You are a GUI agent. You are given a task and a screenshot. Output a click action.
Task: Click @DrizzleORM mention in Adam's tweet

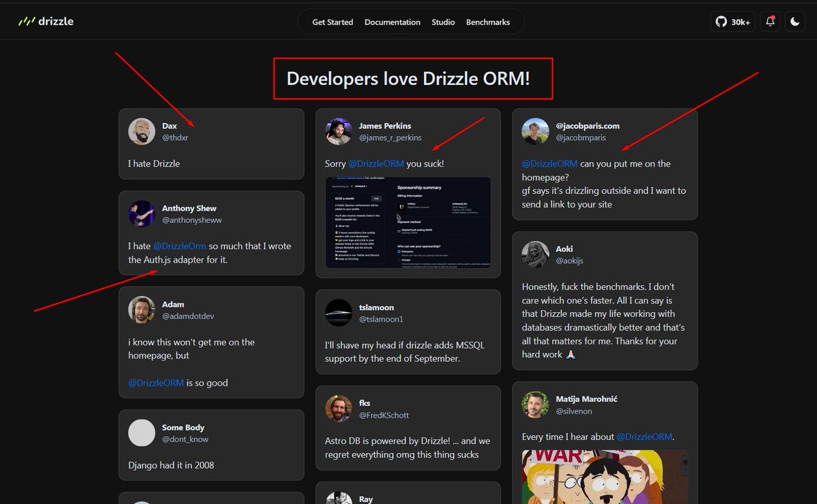click(x=156, y=383)
